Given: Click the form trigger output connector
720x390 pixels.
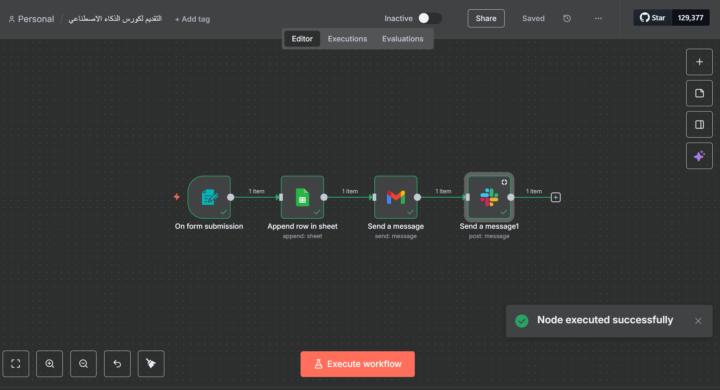Looking at the screenshot, I should (231, 197).
